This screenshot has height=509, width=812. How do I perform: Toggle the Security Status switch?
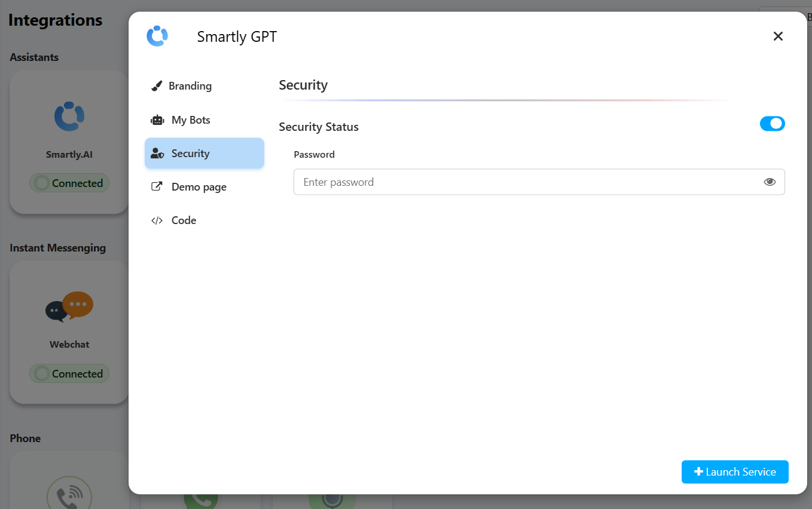click(x=772, y=124)
